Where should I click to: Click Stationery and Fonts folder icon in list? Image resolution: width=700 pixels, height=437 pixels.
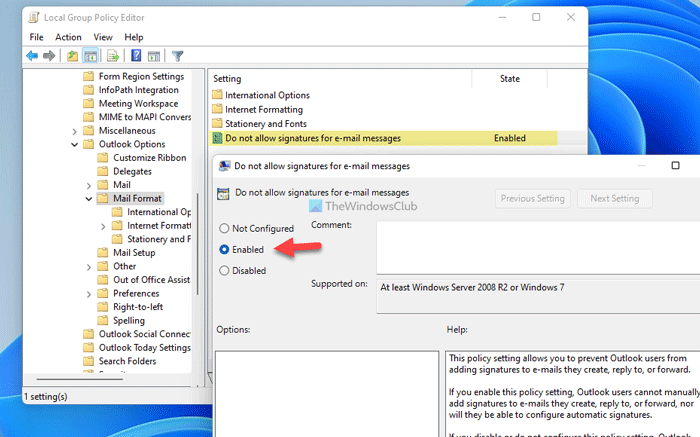217,123
